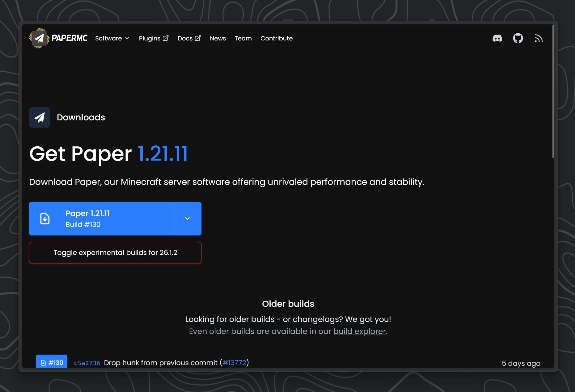Click the download file icon on the Paper button
The image size is (575, 392).
coord(45,218)
